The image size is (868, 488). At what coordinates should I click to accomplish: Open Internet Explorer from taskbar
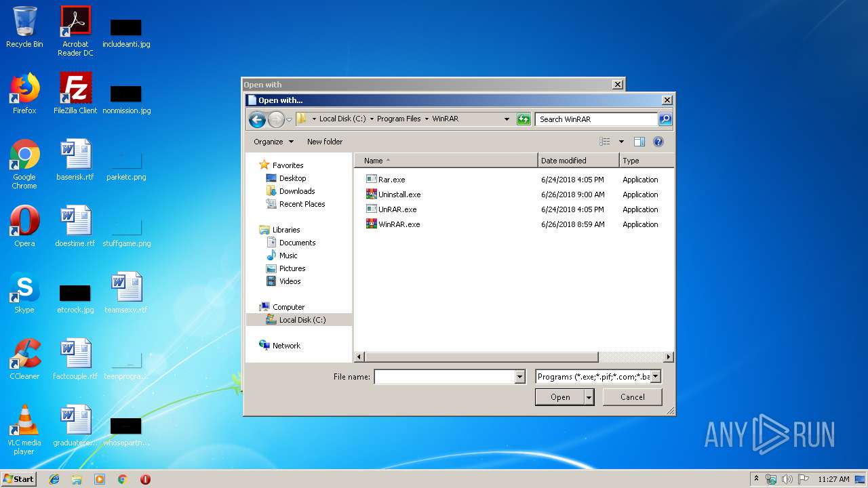54,479
